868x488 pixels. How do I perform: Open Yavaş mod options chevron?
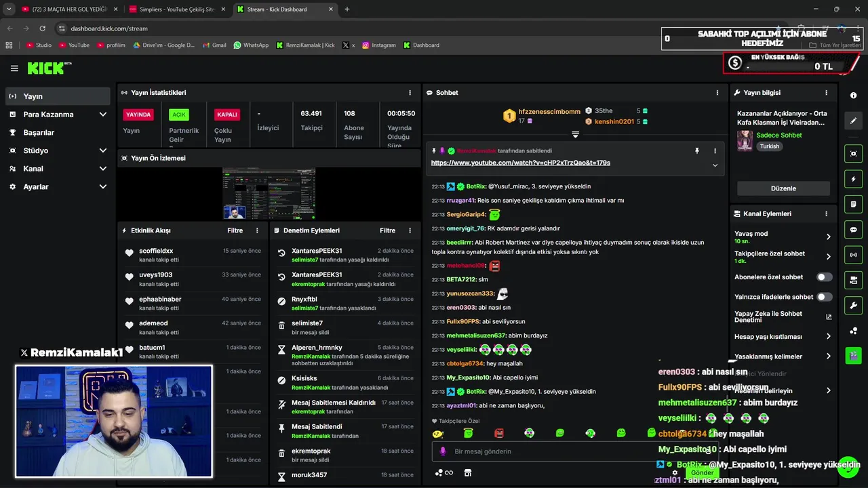click(829, 237)
